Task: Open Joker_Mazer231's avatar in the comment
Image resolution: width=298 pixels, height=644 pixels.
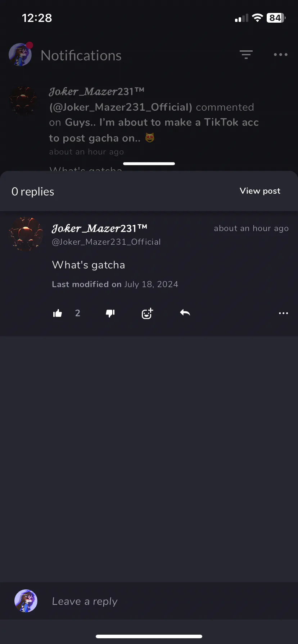Action: (x=26, y=234)
